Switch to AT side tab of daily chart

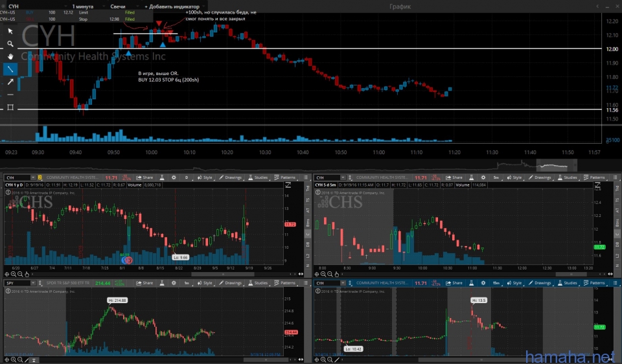tap(308, 211)
